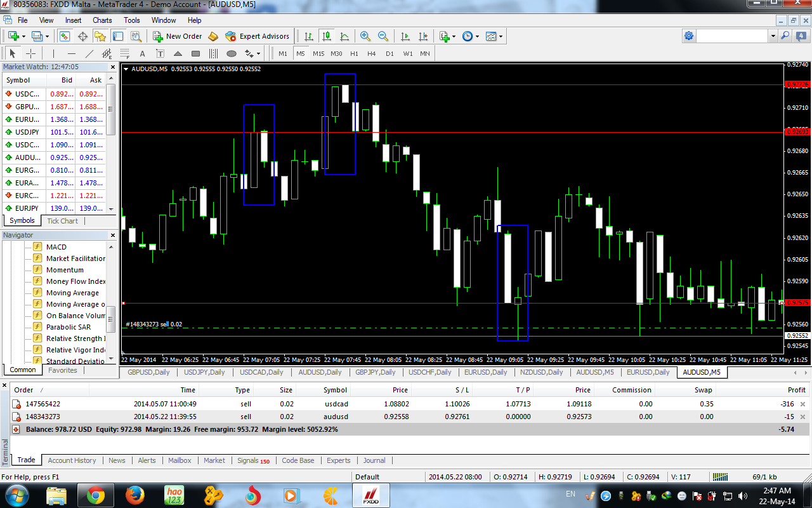Switch timeframe to D1
The height and width of the screenshot is (508, 812).
[390, 53]
